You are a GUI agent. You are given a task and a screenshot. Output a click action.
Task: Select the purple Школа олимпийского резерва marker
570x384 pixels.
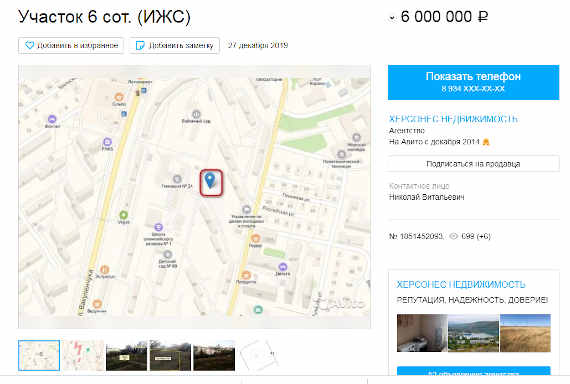point(158,228)
